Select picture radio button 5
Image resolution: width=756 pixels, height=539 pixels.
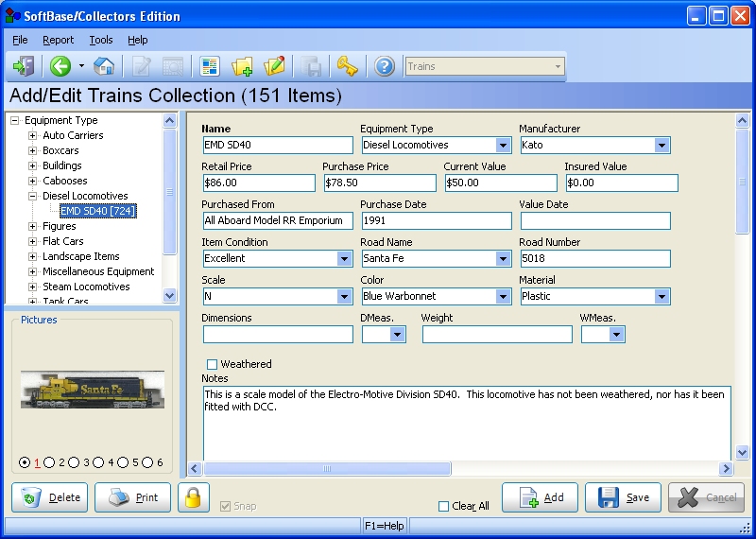pyautogui.click(x=123, y=462)
